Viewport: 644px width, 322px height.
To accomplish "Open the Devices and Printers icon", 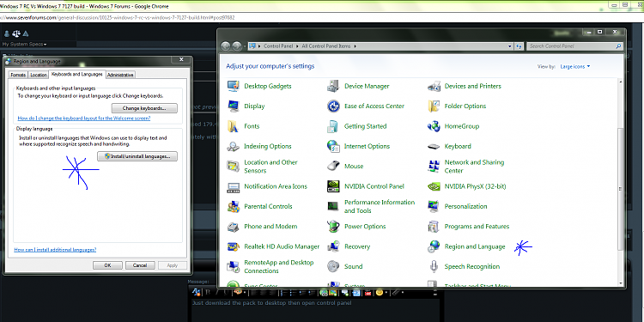I will click(434, 86).
